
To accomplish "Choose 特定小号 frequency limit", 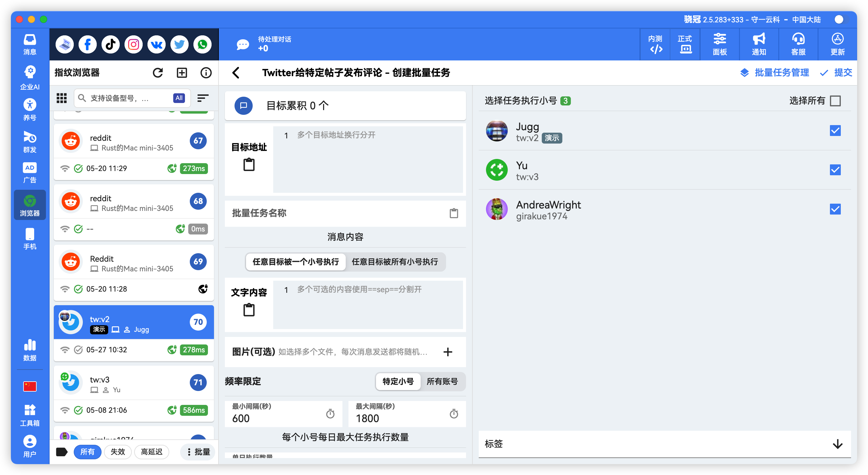I will [398, 381].
